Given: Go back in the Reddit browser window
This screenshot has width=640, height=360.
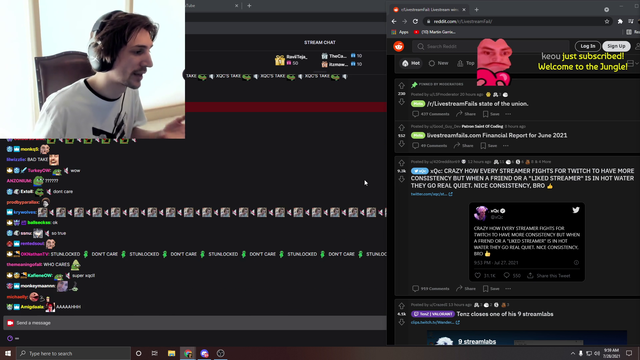Looking at the screenshot, I should 394,21.
